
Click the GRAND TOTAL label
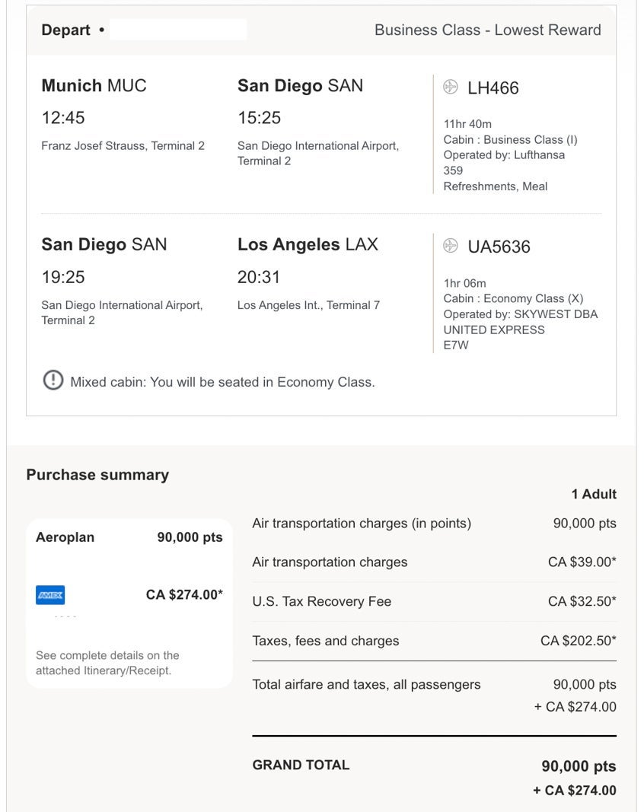tap(301, 765)
